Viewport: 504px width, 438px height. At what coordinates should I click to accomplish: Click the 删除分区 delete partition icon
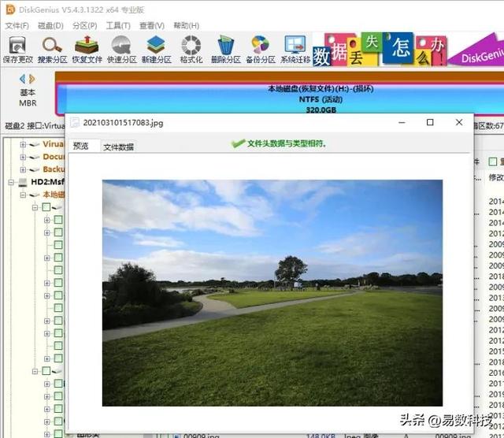(x=226, y=49)
